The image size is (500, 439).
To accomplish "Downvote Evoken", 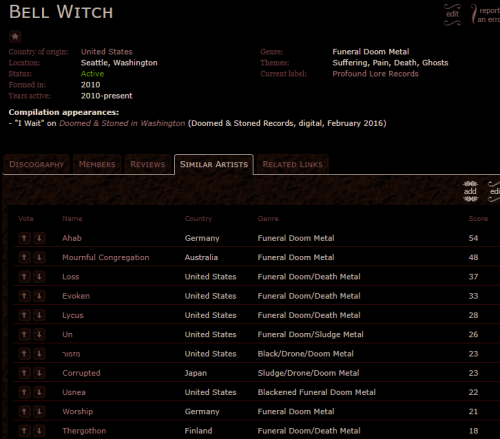I will [x=39, y=296].
